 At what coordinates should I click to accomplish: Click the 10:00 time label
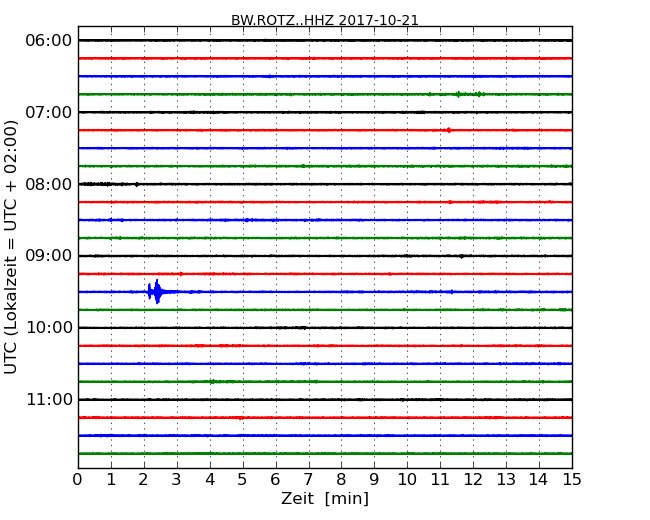tap(49, 328)
